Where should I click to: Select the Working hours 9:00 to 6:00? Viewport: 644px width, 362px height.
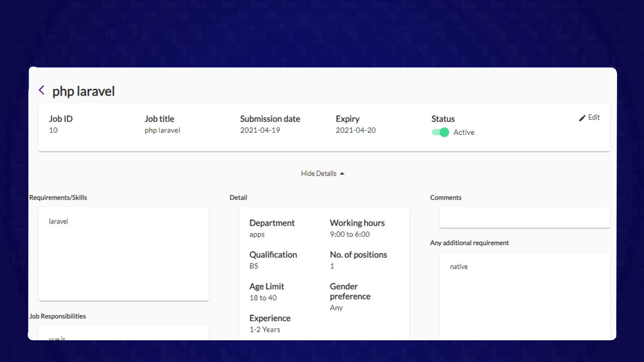pos(349,234)
